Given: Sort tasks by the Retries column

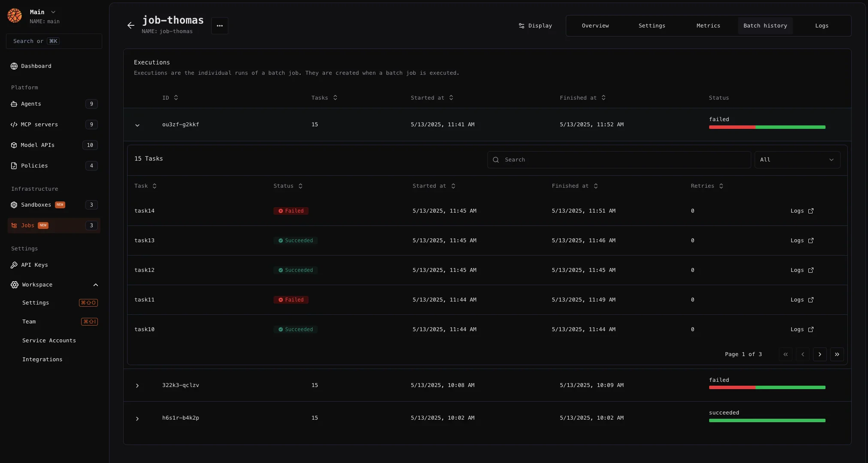Looking at the screenshot, I should [x=707, y=186].
